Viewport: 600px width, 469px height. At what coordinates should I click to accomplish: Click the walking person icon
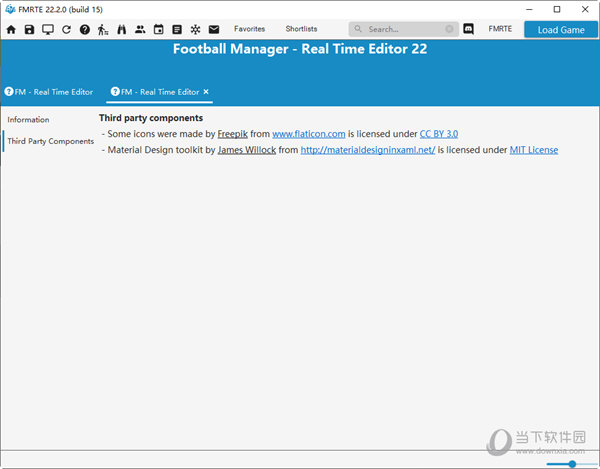(x=103, y=29)
